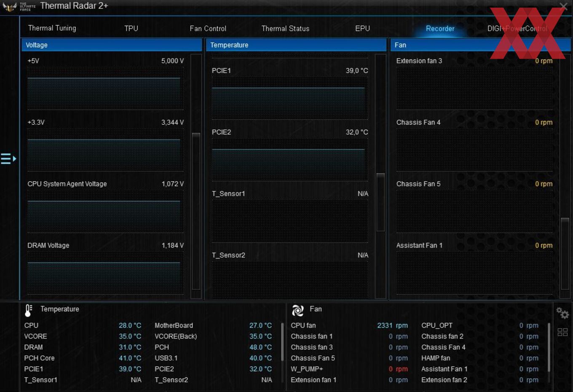Click the DRAM row in bottom temperature list
The image size is (573, 392).
click(83, 347)
